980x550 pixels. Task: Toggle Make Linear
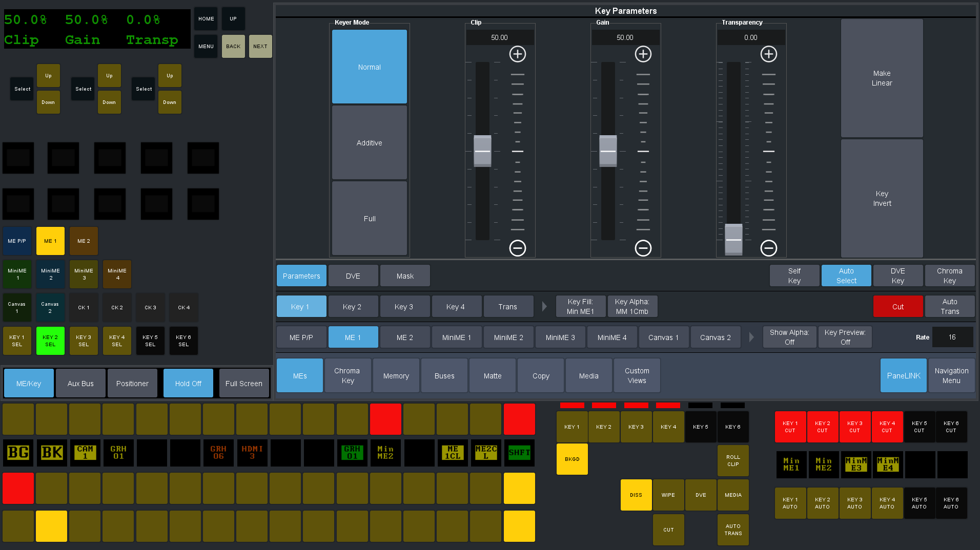[882, 78]
